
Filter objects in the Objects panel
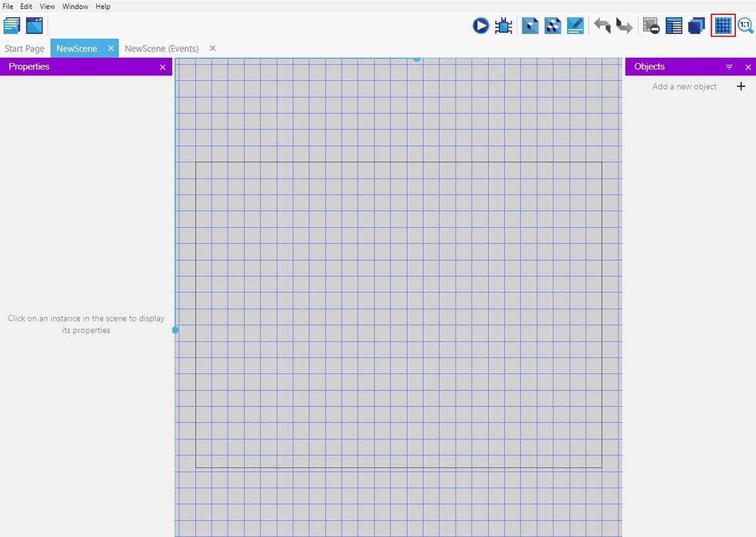tap(730, 67)
